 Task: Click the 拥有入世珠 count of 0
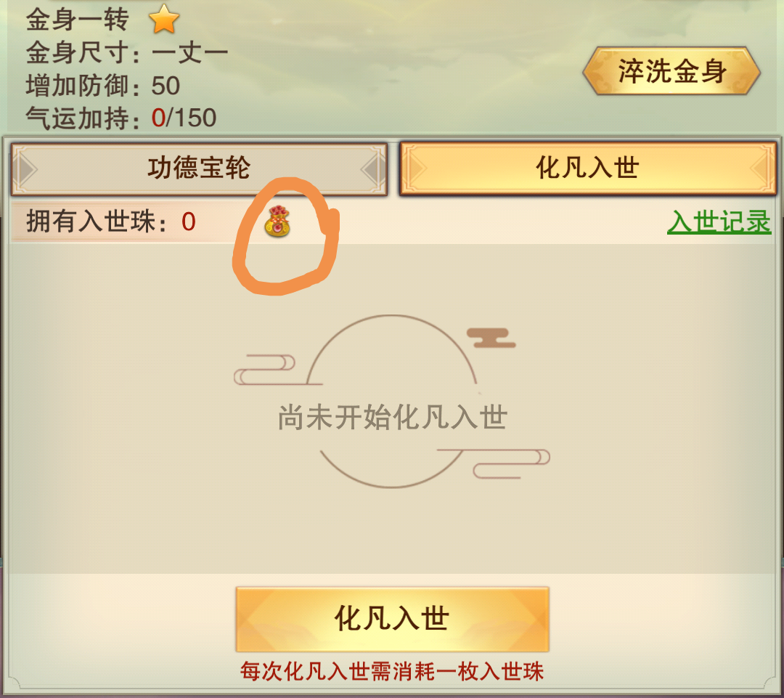(x=189, y=222)
